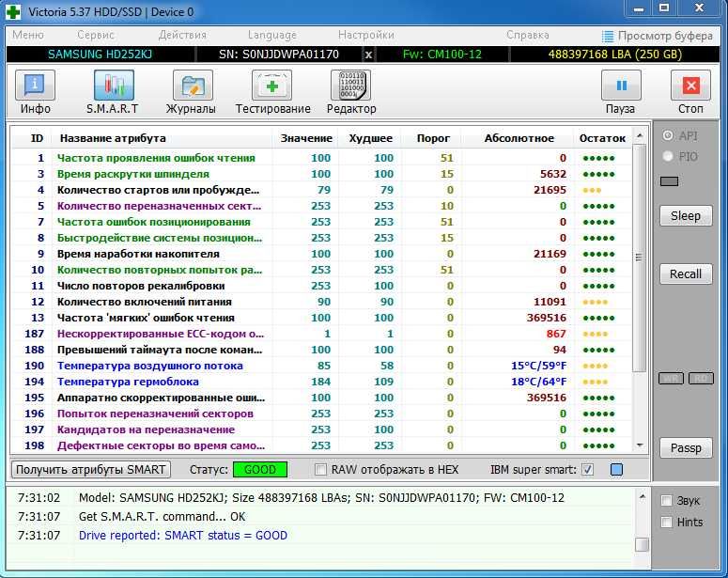Open the Language menu
The image size is (728, 578).
pos(272,35)
